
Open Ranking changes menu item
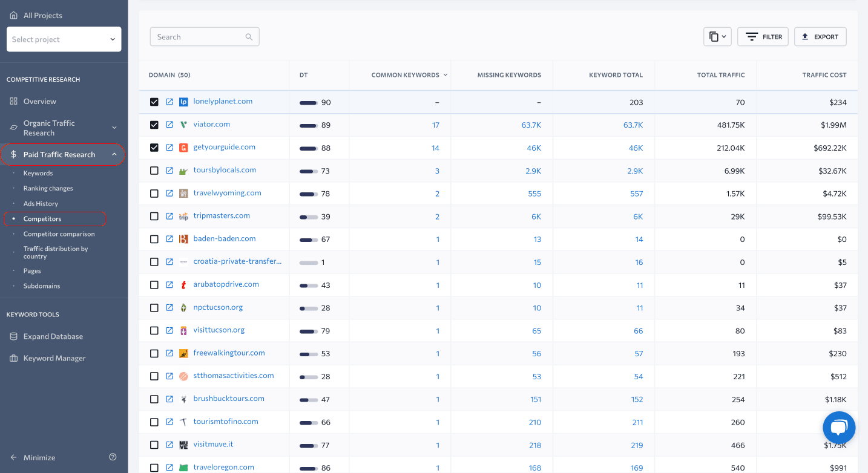[x=48, y=188]
